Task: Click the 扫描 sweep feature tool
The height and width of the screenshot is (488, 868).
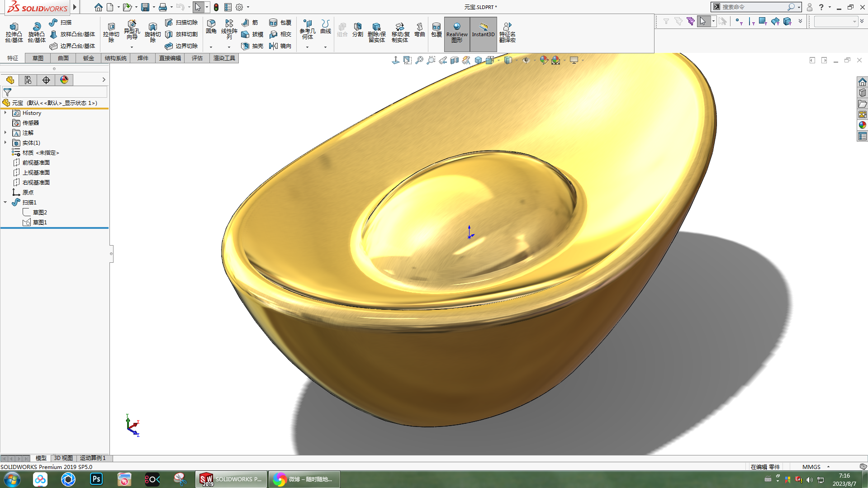Action: (60, 22)
